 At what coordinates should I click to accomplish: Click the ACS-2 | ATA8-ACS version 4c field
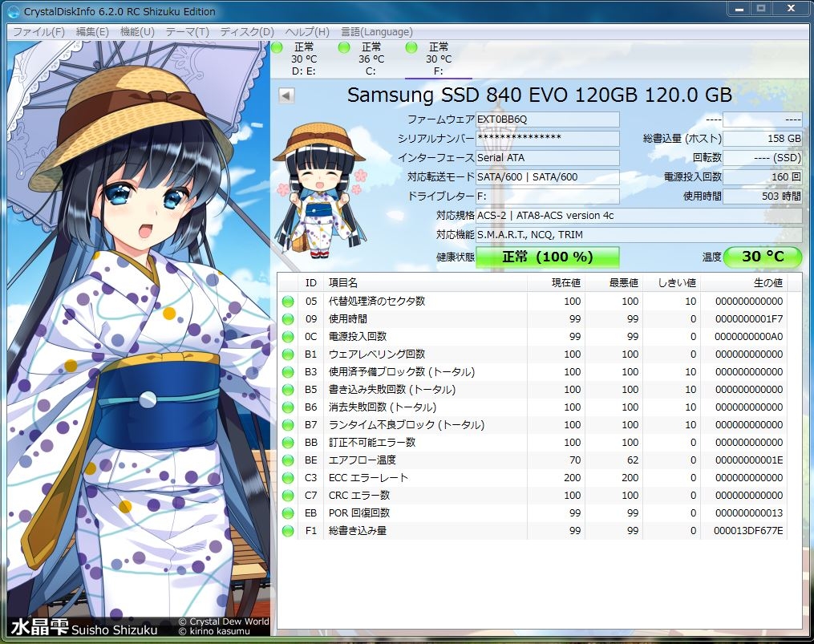pos(638,216)
